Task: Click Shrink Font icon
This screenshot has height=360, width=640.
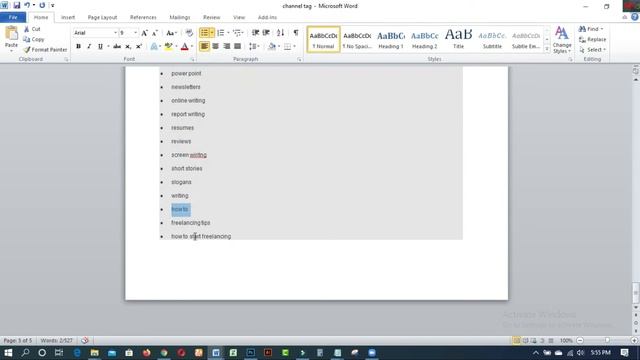Action: [x=155, y=33]
